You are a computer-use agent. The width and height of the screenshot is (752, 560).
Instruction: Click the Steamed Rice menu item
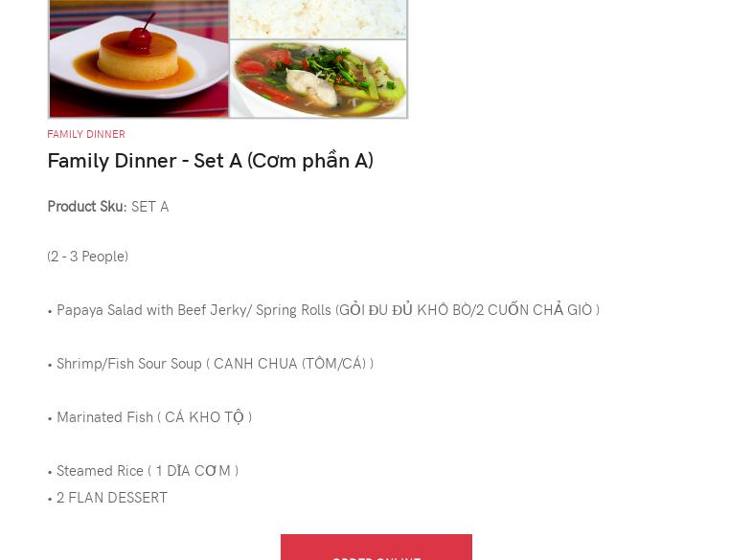click(x=100, y=471)
